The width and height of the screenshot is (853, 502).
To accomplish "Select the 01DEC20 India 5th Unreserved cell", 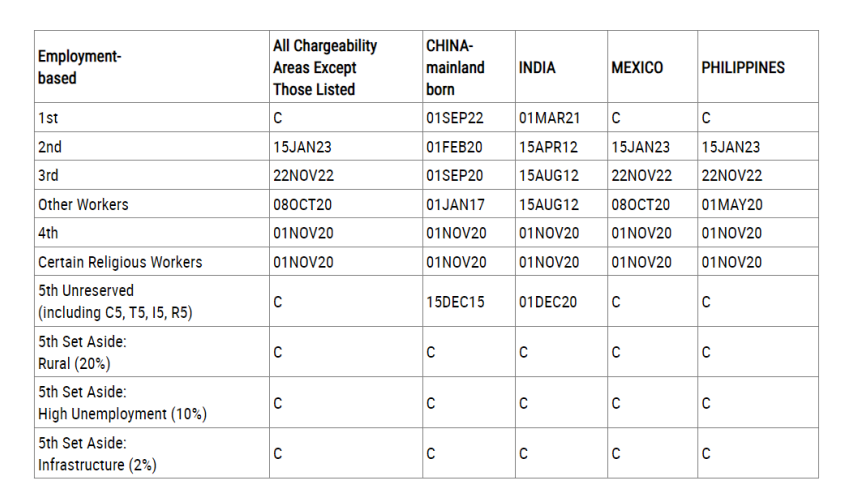I will [x=548, y=302].
